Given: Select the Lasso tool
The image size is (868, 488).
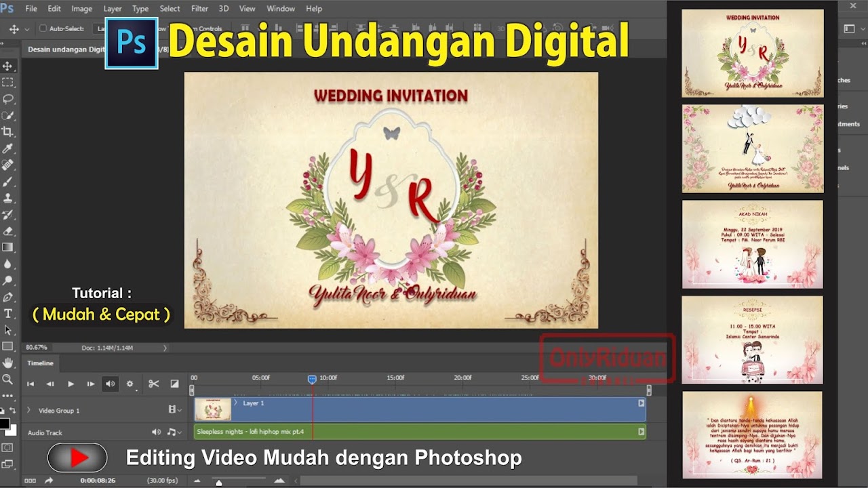Looking at the screenshot, I should pyautogui.click(x=8, y=99).
